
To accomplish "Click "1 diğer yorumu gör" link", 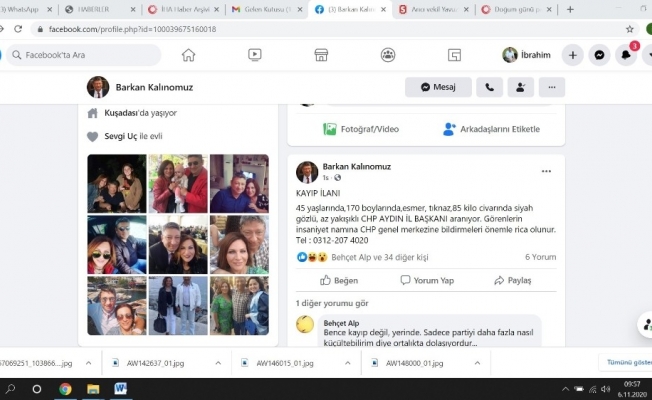I will point(332,303).
